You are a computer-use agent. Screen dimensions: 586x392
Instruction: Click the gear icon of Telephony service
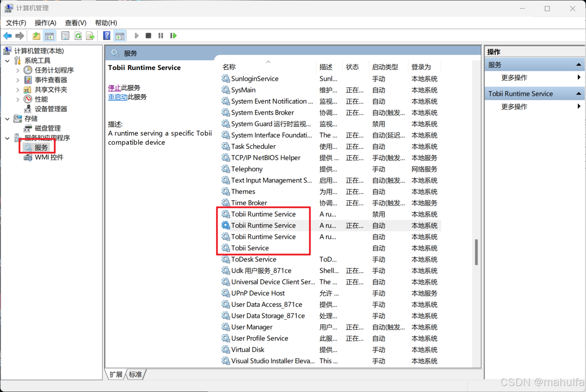pos(225,169)
